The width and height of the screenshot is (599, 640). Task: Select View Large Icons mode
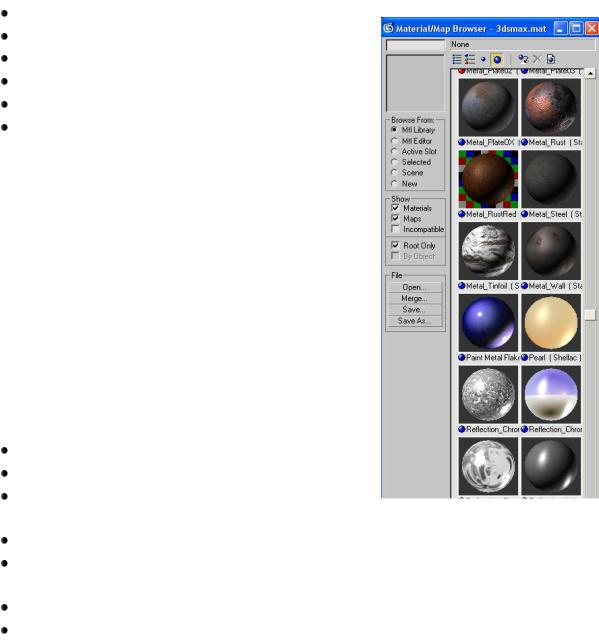[497, 60]
